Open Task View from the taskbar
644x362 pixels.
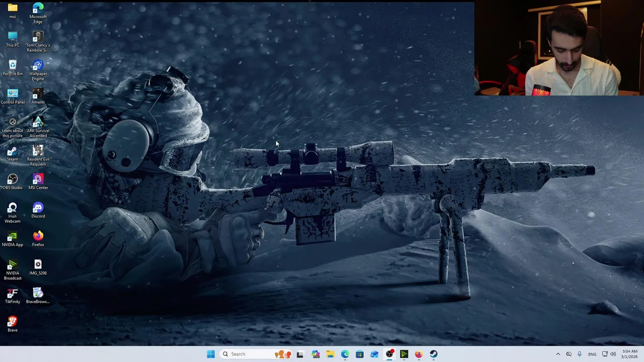(300, 354)
